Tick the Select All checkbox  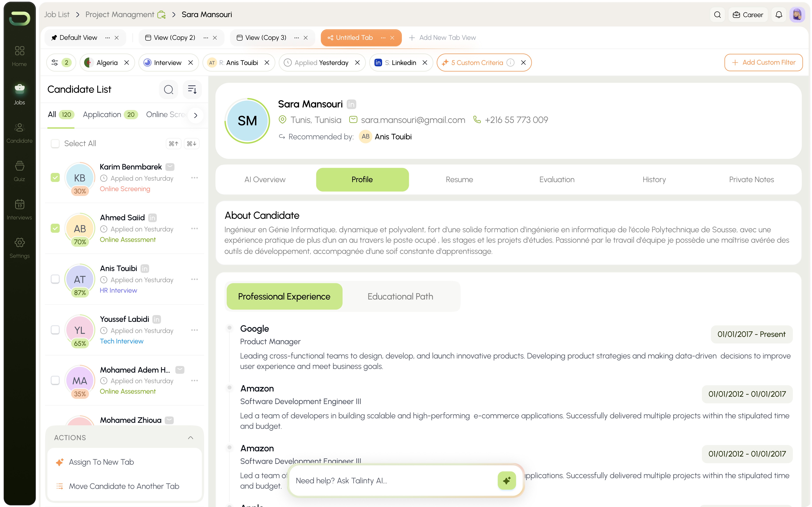click(x=55, y=144)
